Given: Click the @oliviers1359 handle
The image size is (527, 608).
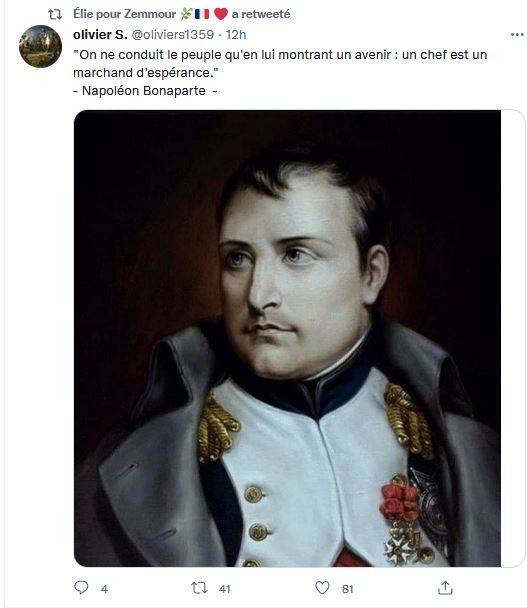Looking at the screenshot, I should (173, 35).
